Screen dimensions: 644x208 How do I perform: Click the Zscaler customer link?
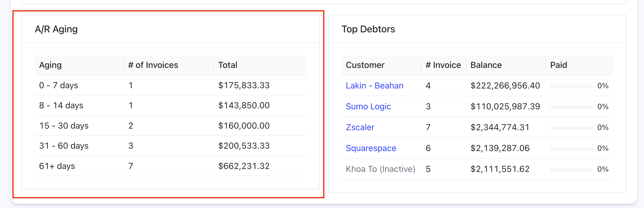360,127
